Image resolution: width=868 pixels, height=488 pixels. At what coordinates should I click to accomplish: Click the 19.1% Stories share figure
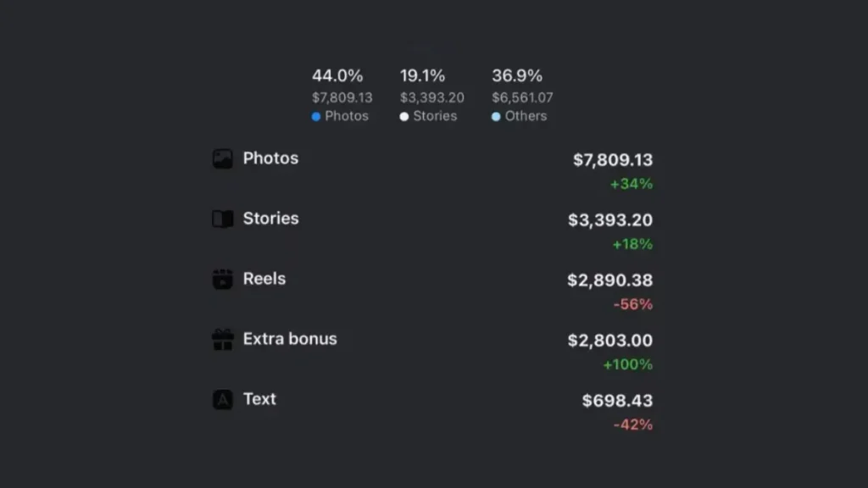423,76
